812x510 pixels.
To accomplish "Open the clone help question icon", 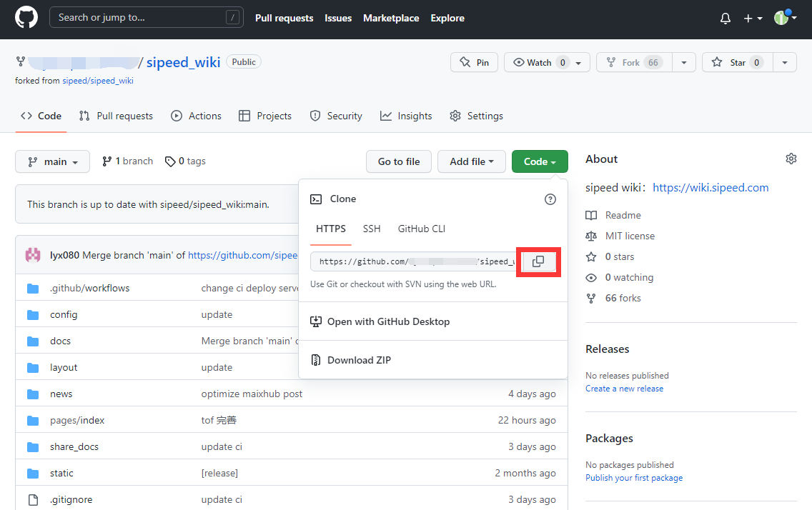I will pos(550,199).
